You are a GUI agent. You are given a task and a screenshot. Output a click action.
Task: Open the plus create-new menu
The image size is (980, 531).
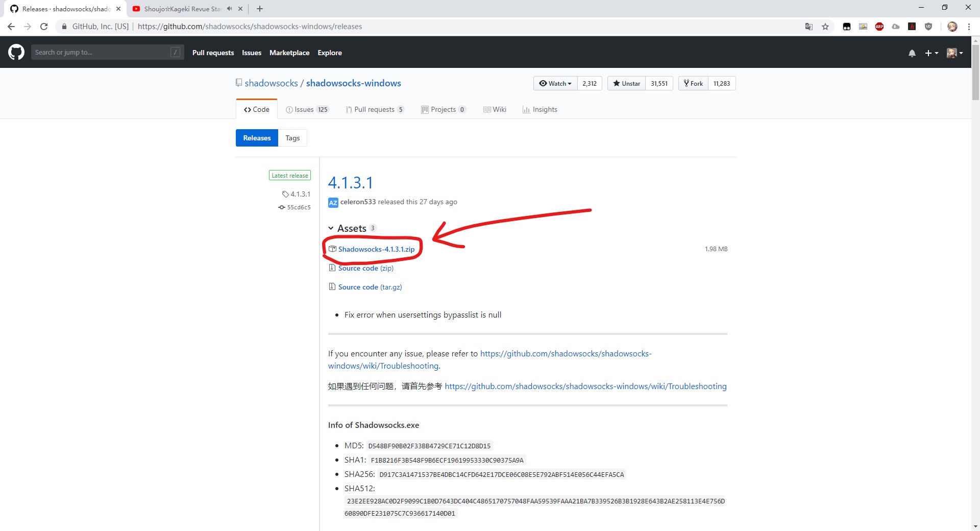[x=932, y=53]
